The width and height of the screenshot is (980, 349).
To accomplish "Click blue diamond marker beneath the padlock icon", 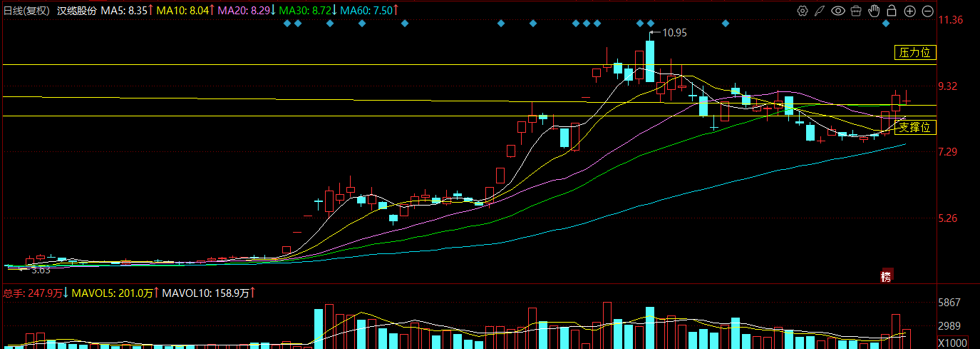I will [886, 24].
